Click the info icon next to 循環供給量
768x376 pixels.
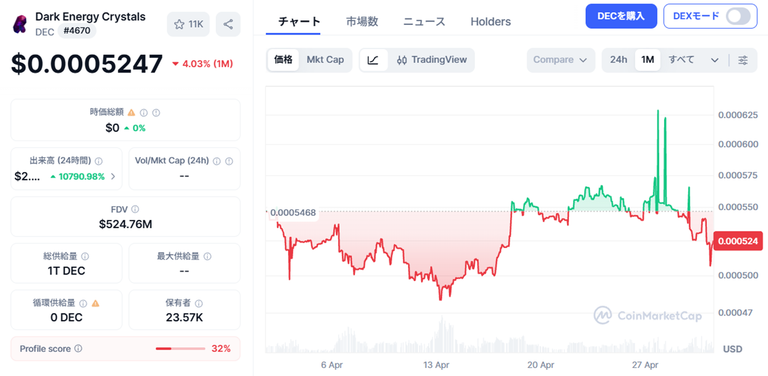pyautogui.click(x=83, y=304)
